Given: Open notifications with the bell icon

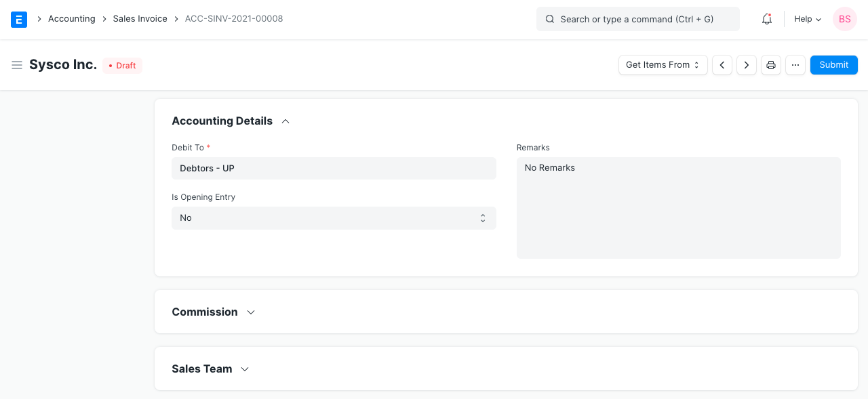Looking at the screenshot, I should [x=766, y=19].
